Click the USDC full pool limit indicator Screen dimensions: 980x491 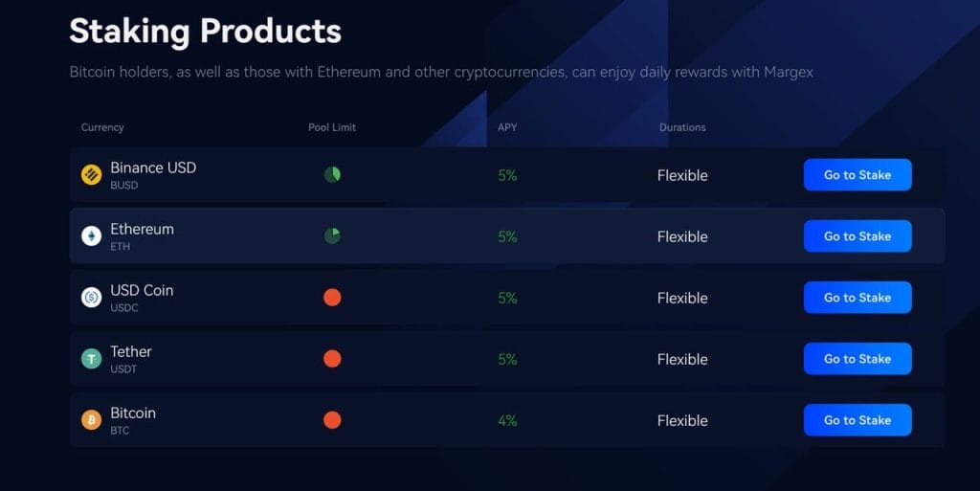[x=332, y=297]
